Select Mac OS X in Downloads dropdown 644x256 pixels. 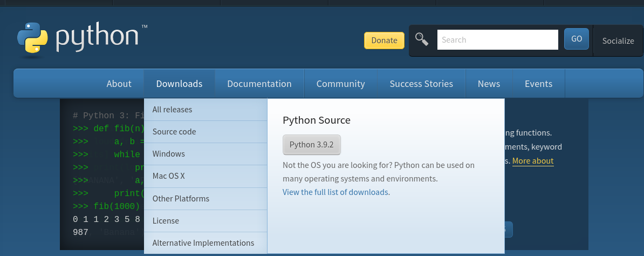click(205, 176)
